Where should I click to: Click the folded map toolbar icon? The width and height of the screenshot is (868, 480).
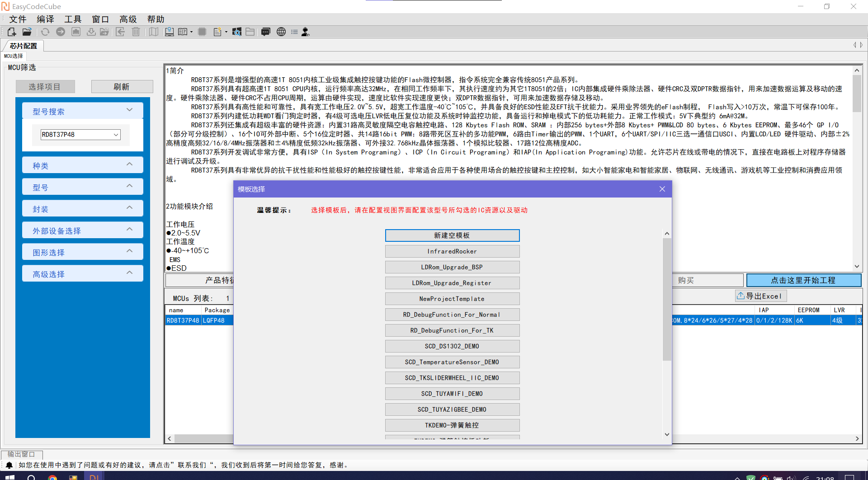(154, 32)
